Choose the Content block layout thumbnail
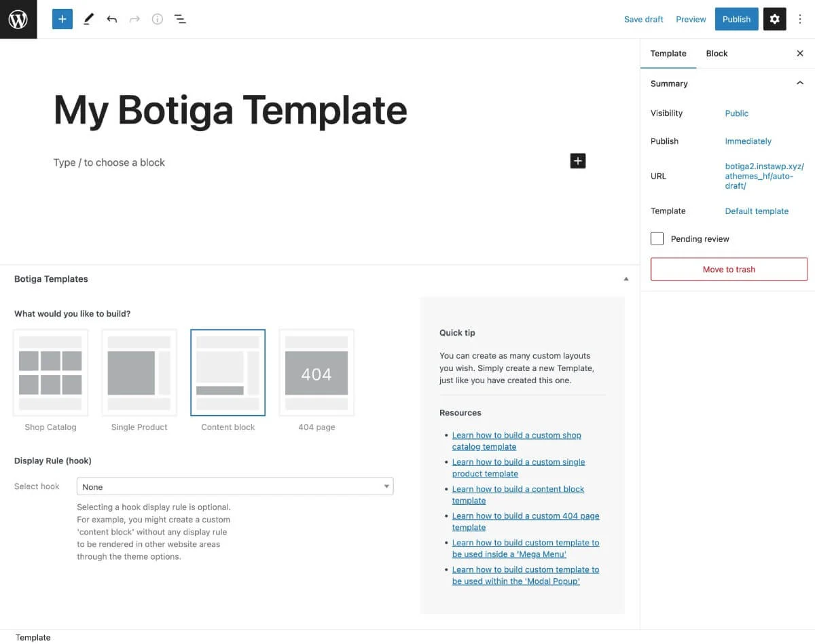The height and width of the screenshot is (644, 815). pos(228,372)
